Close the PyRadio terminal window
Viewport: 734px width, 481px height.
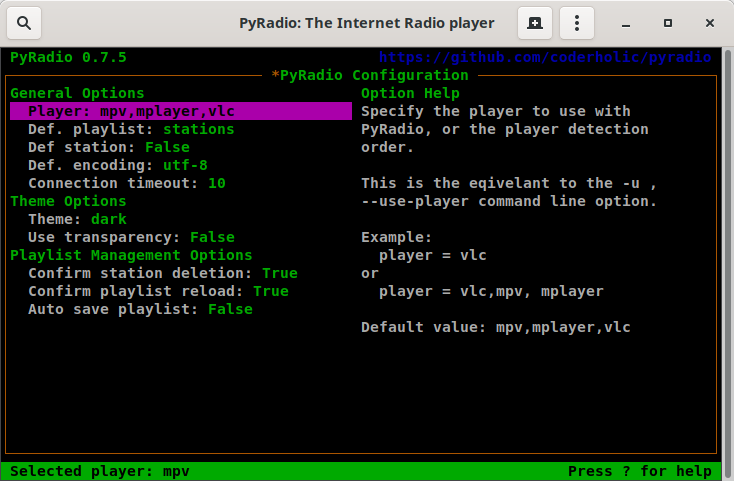coord(710,23)
